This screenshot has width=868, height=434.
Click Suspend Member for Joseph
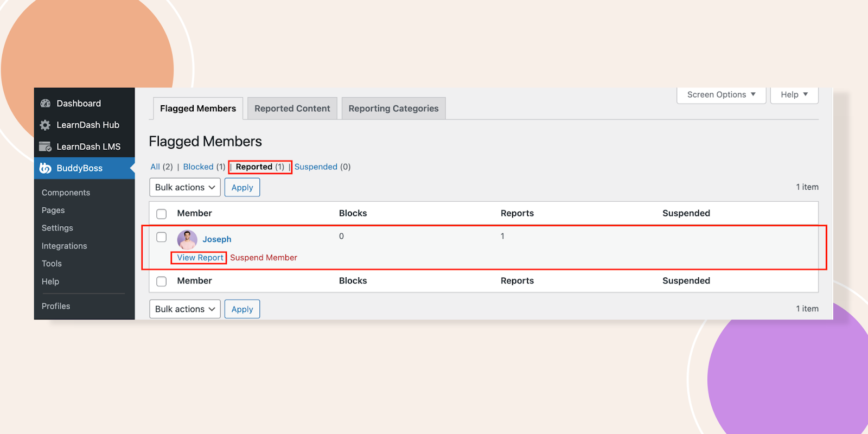tap(264, 258)
